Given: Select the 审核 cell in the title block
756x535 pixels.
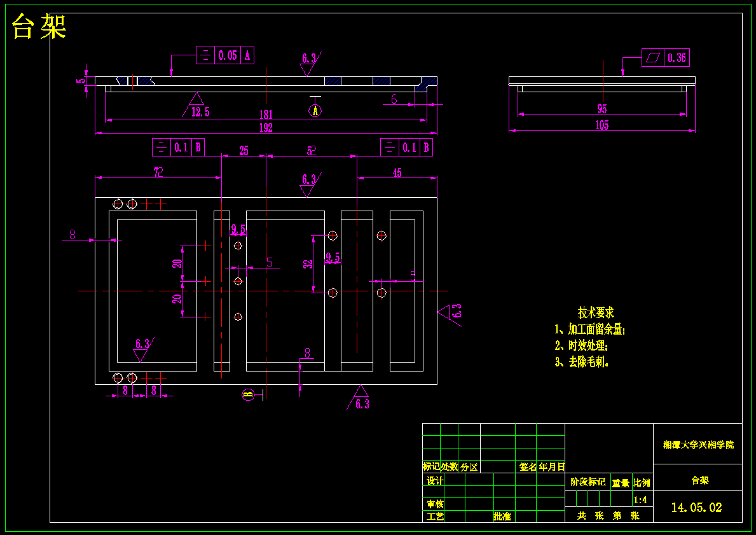Looking at the screenshot, I should pos(435,504).
